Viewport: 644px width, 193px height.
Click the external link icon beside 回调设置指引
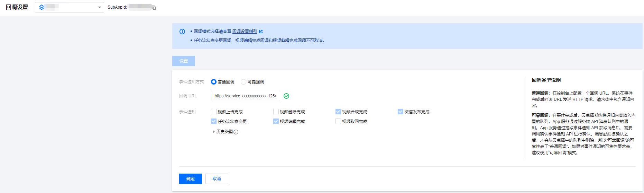tap(261, 32)
